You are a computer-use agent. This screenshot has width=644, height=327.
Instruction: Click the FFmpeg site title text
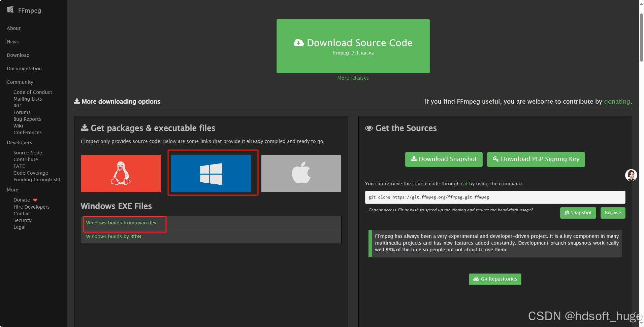[x=30, y=10]
